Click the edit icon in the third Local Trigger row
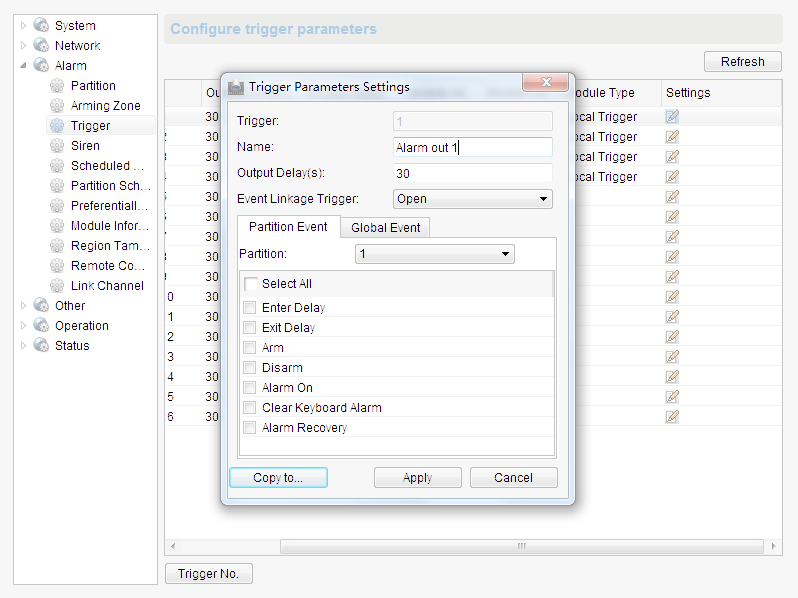Image resolution: width=798 pixels, height=598 pixels. pos(672,156)
